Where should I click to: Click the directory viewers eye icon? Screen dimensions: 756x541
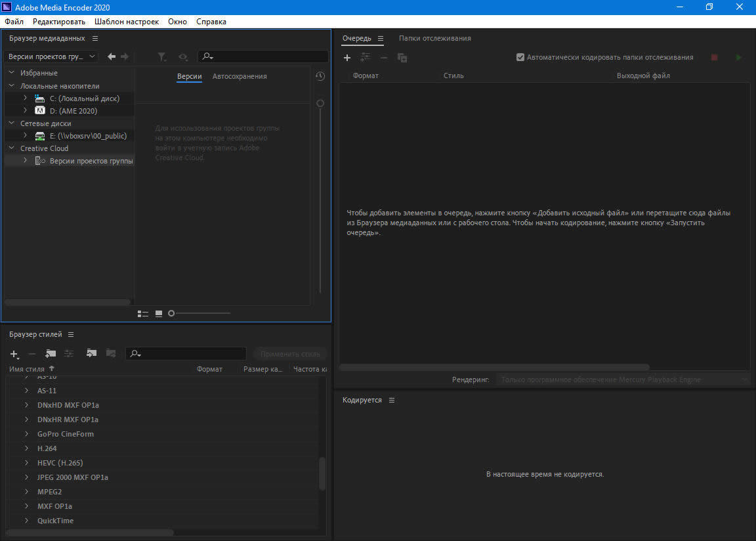pyautogui.click(x=182, y=57)
